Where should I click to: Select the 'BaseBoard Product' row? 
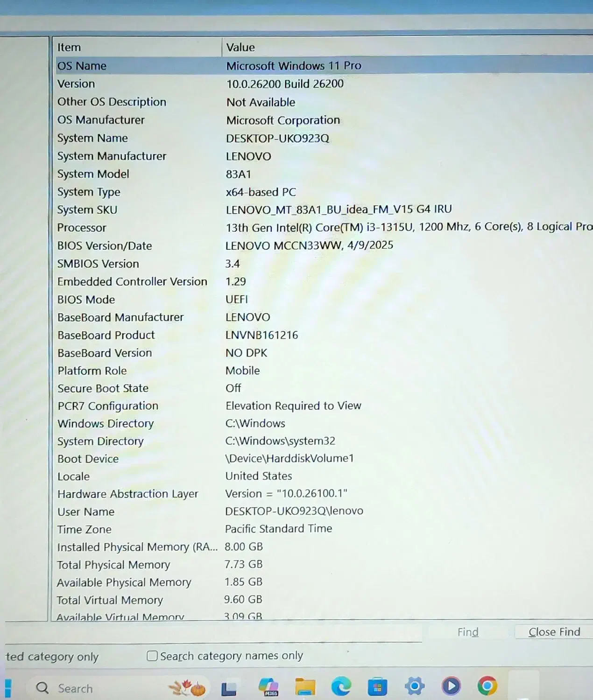coord(325,335)
